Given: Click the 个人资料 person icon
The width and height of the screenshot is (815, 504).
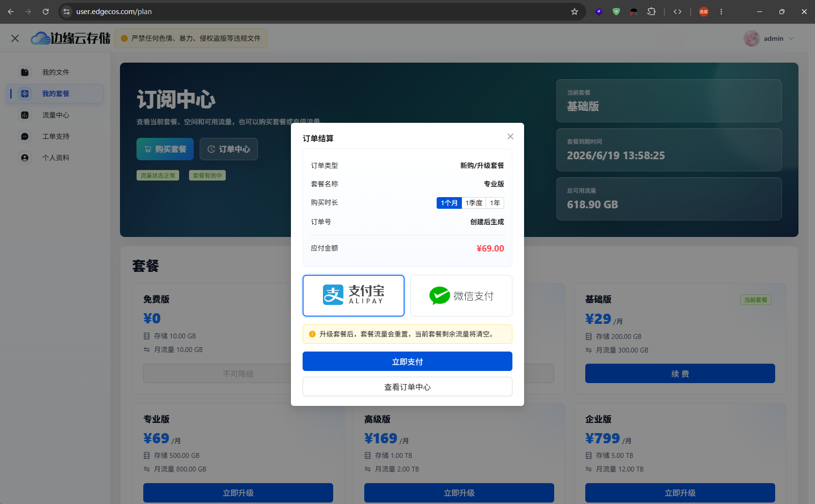Looking at the screenshot, I should point(25,158).
